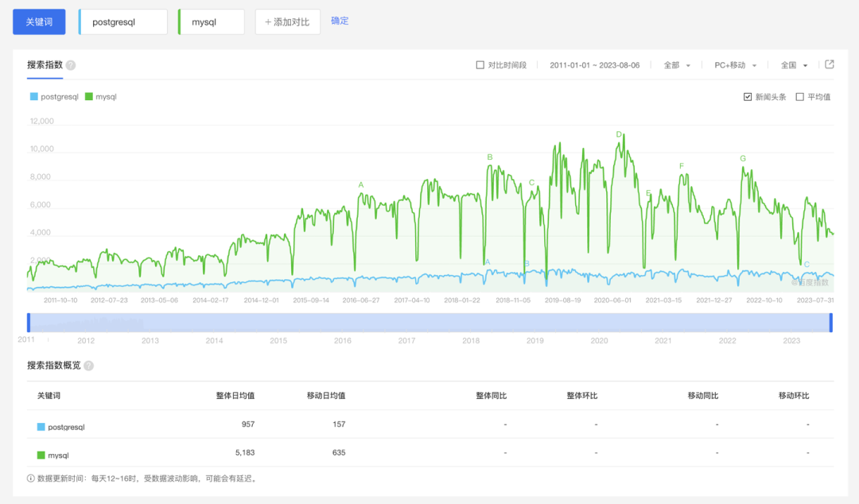Image resolution: width=859 pixels, height=504 pixels.
Task: Click the 搜索指数概览 heading
Action: point(54,366)
